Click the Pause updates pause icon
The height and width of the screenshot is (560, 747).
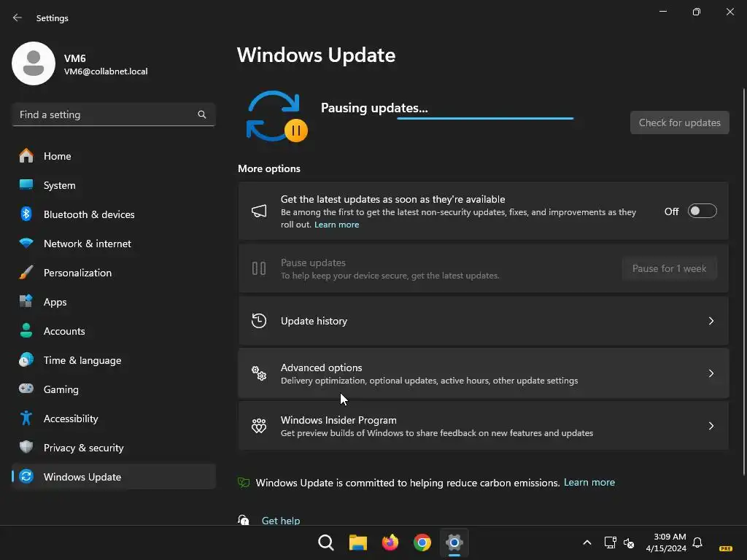(x=259, y=268)
